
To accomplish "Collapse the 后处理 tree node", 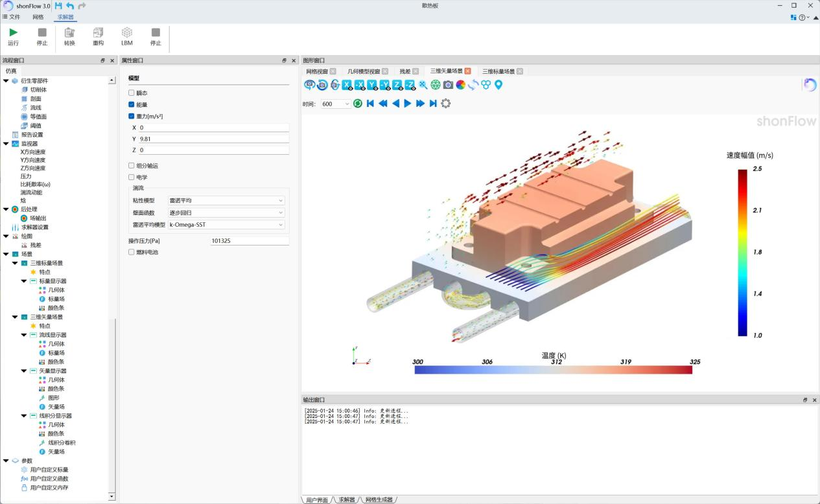I will (6, 209).
